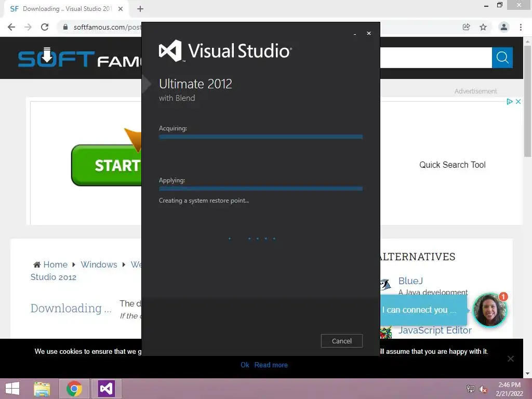
Task: Close the Downloading Visual Studio tab
Action: 121,9
